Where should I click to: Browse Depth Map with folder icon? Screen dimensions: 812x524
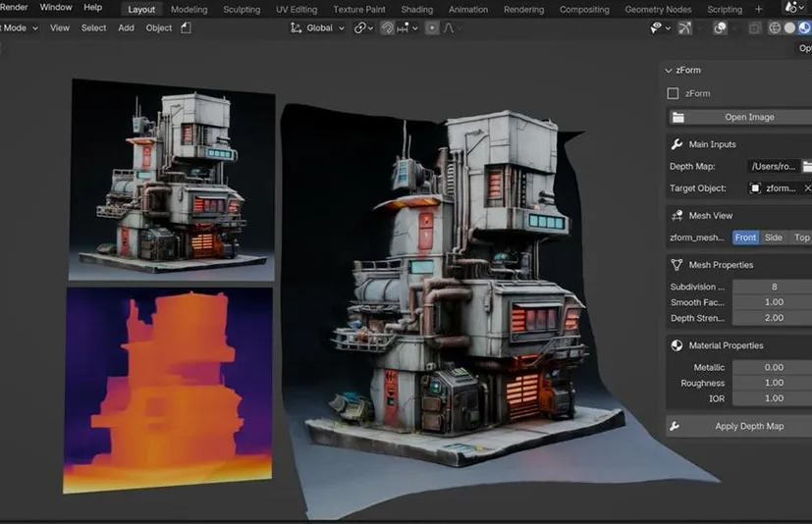(807, 166)
